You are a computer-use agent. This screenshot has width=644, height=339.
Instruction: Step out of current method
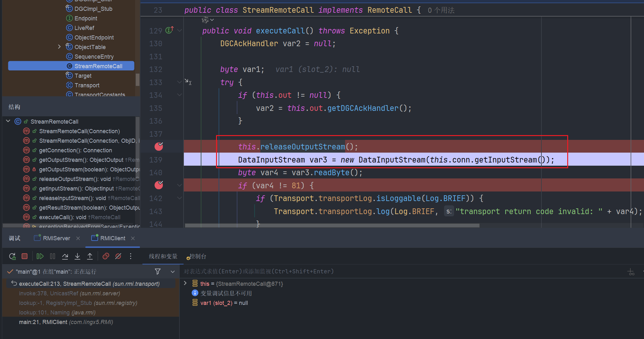pos(90,256)
